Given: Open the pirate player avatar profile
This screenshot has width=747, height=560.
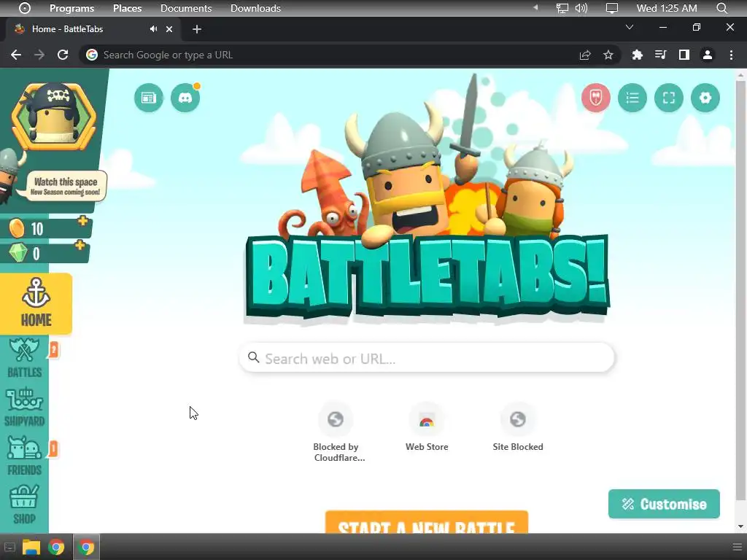Looking at the screenshot, I should [54, 117].
